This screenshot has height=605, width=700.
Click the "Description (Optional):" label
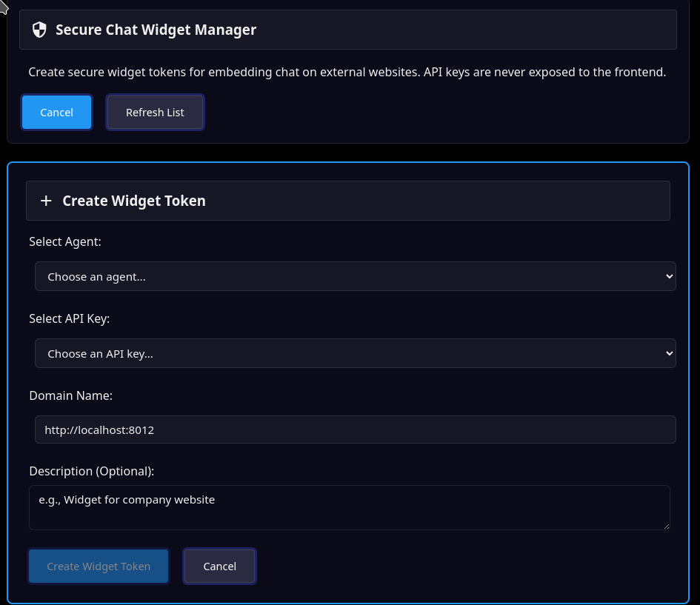tap(91, 471)
